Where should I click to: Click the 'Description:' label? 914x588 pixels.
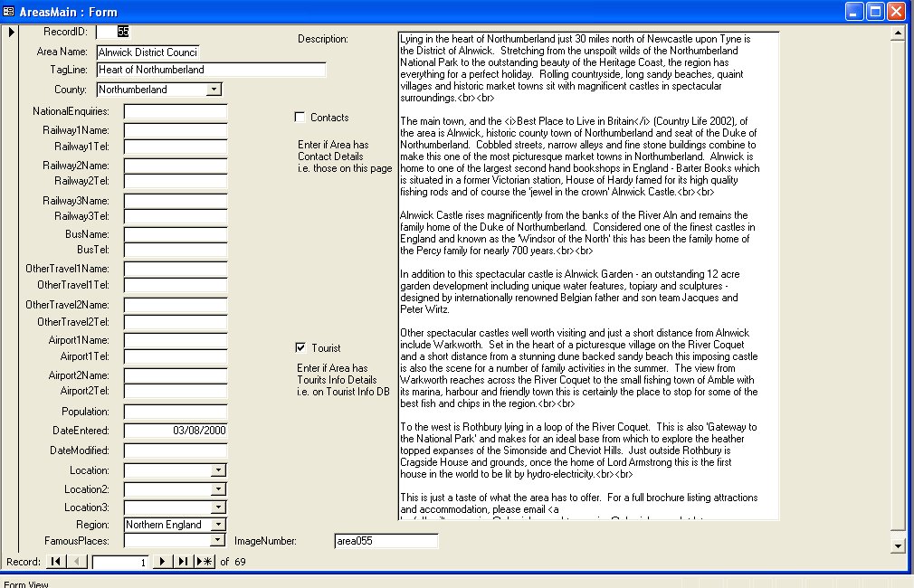tap(323, 39)
